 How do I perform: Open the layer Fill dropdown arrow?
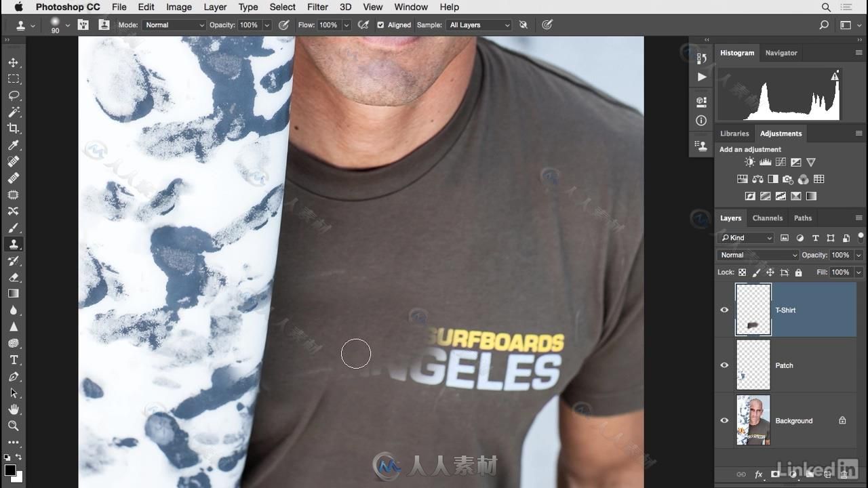(x=859, y=272)
